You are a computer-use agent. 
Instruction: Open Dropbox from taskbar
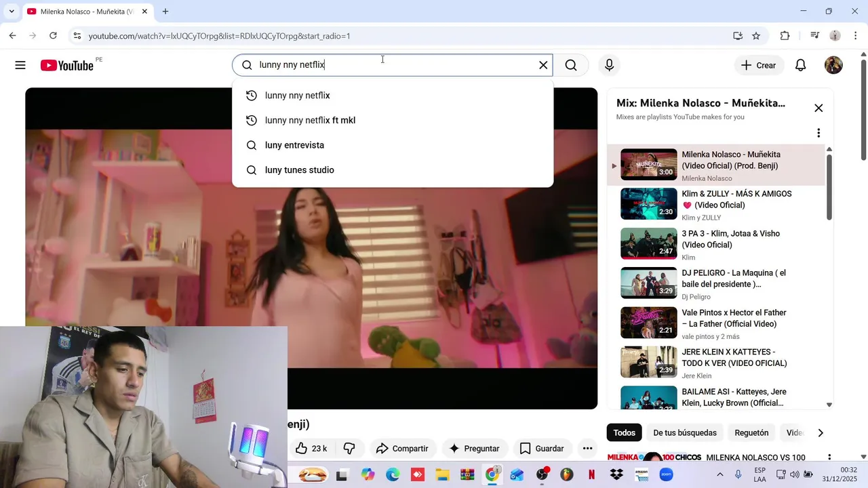click(616, 474)
